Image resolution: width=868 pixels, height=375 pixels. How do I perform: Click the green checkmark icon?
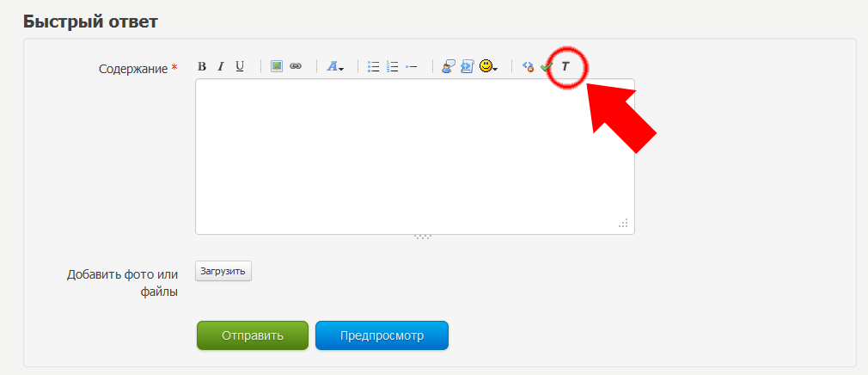click(547, 67)
